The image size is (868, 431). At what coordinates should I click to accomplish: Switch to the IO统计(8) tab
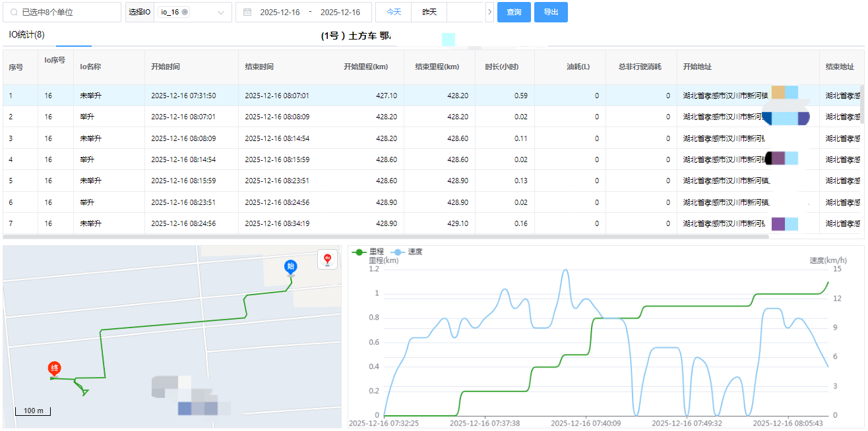pyautogui.click(x=27, y=34)
